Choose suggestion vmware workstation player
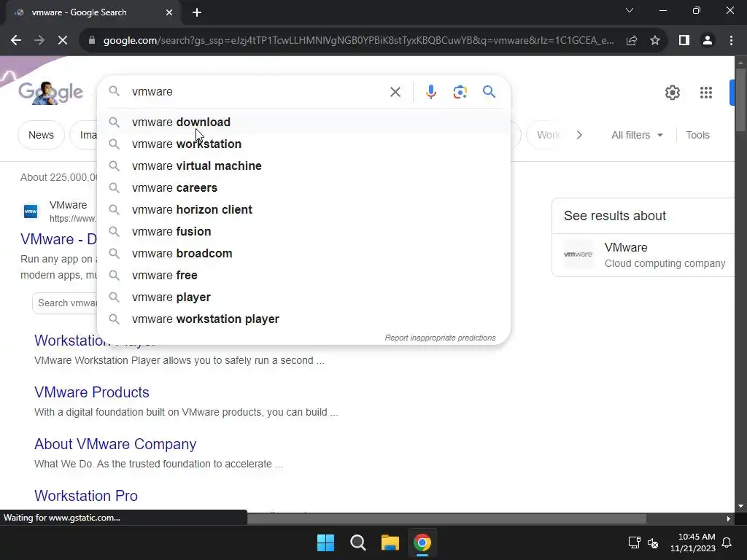The image size is (747, 560). click(x=304, y=319)
